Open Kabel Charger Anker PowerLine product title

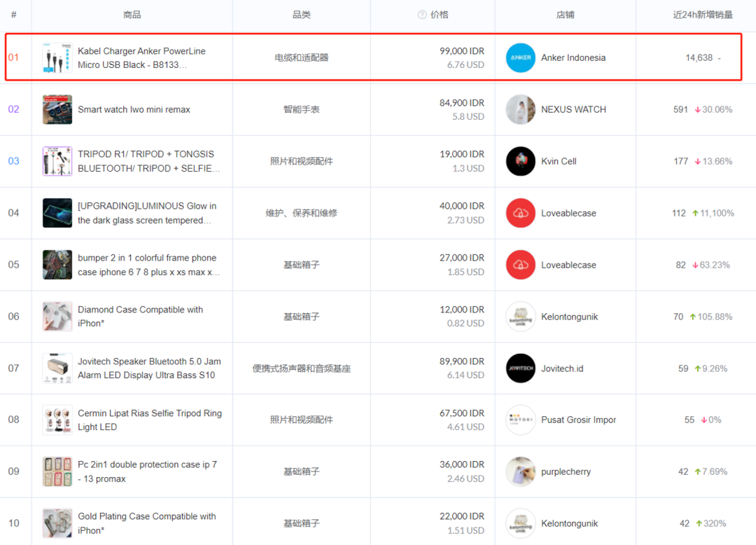[x=141, y=58]
